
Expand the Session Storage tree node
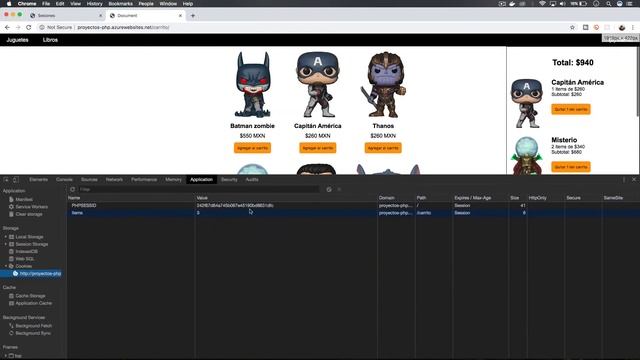[6, 244]
